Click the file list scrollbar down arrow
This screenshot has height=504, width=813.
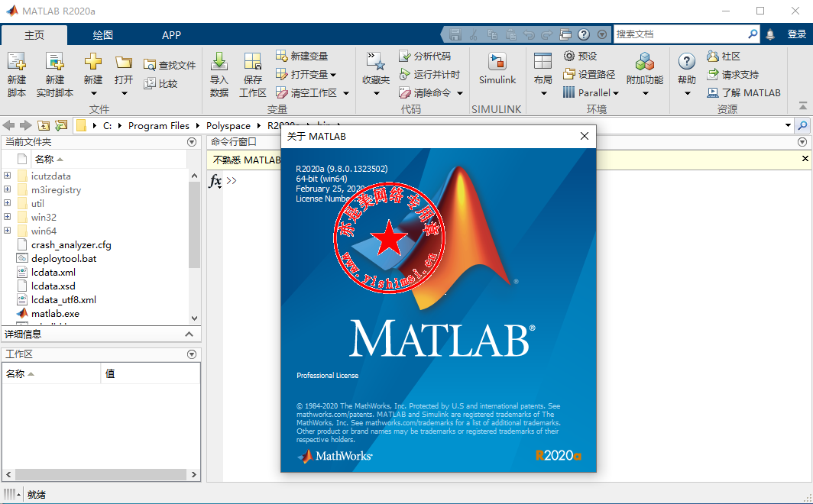[x=194, y=318]
